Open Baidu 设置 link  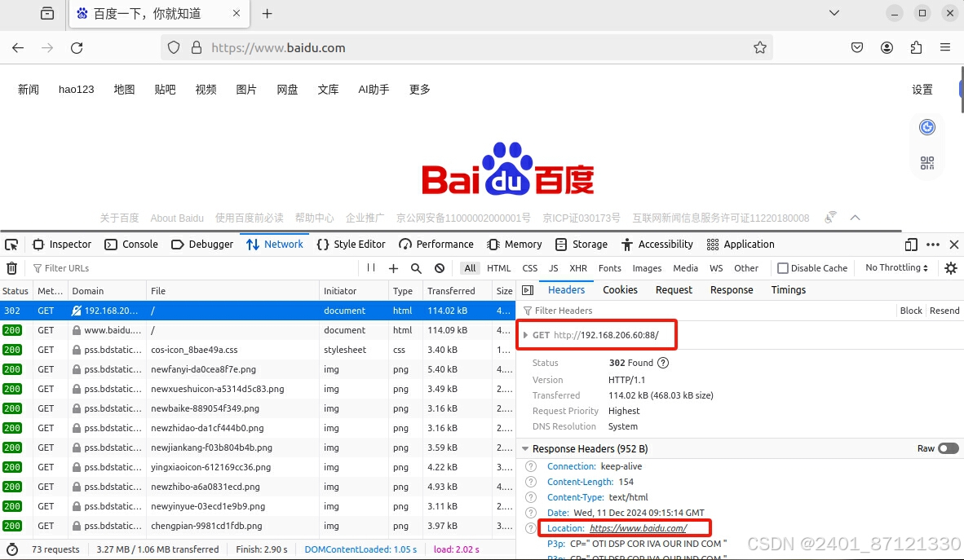922,90
